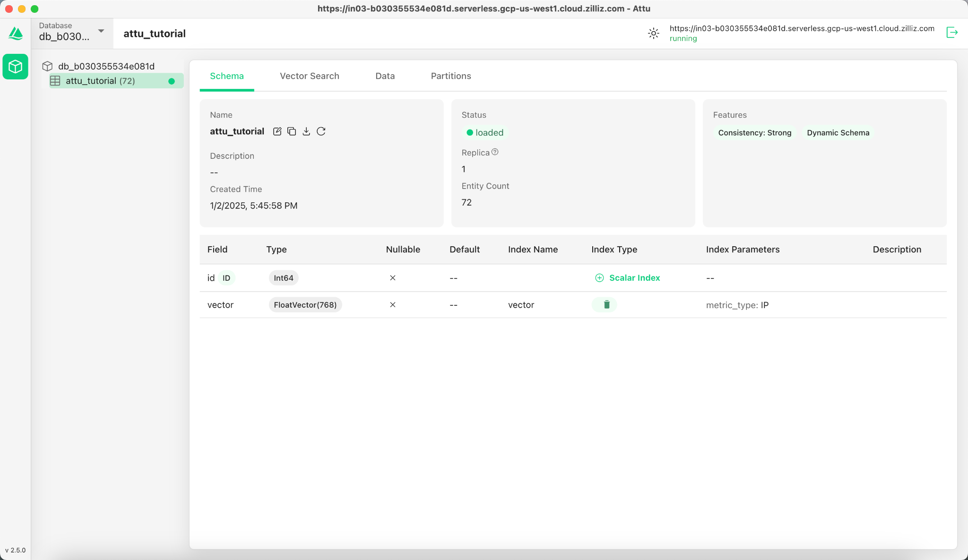Switch to the Vector Search tab
The image size is (968, 560).
tap(309, 76)
